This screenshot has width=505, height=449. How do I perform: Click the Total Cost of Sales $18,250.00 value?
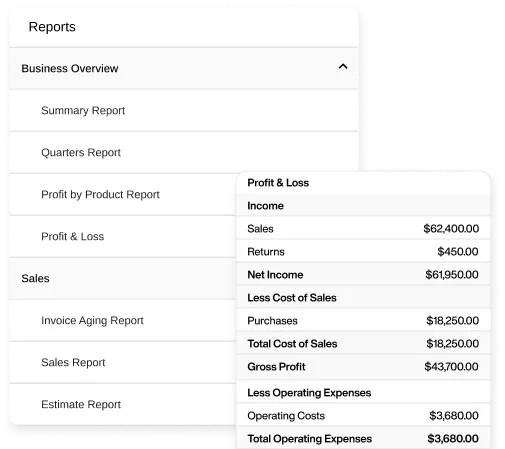click(x=452, y=344)
